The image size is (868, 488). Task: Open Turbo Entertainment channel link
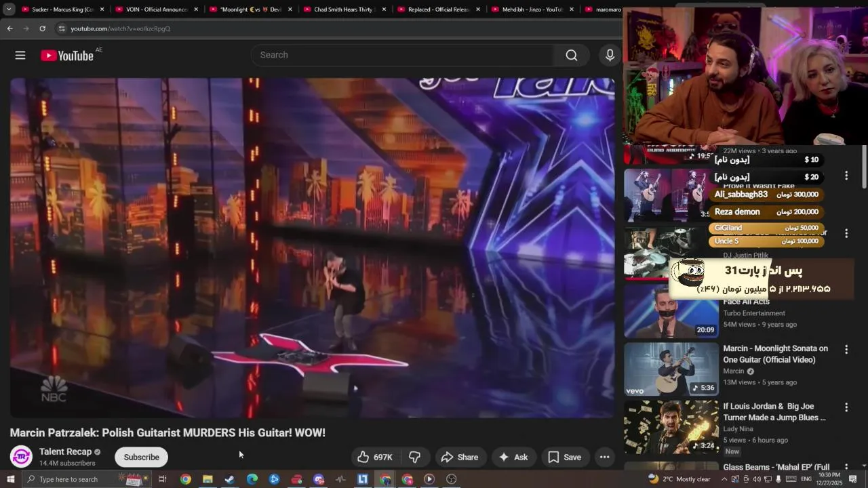(x=754, y=313)
